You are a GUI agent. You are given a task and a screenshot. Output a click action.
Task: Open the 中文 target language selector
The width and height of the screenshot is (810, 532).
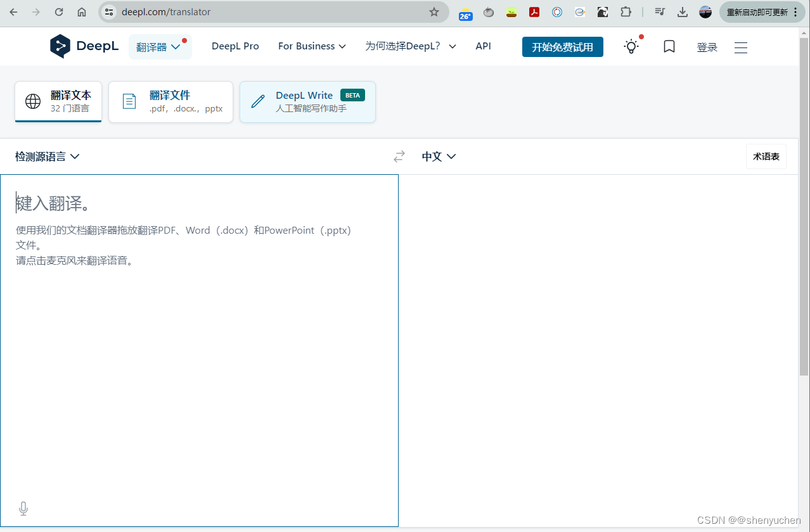[x=439, y=156]
